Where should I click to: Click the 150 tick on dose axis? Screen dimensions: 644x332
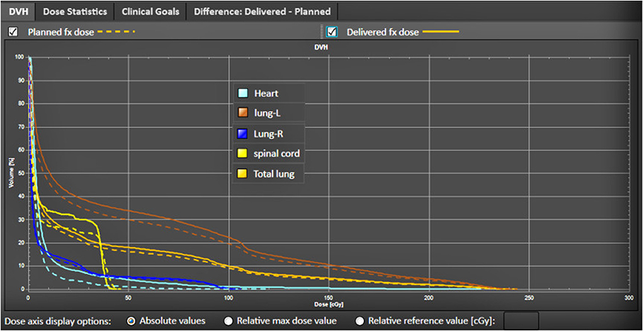(329, 297)
